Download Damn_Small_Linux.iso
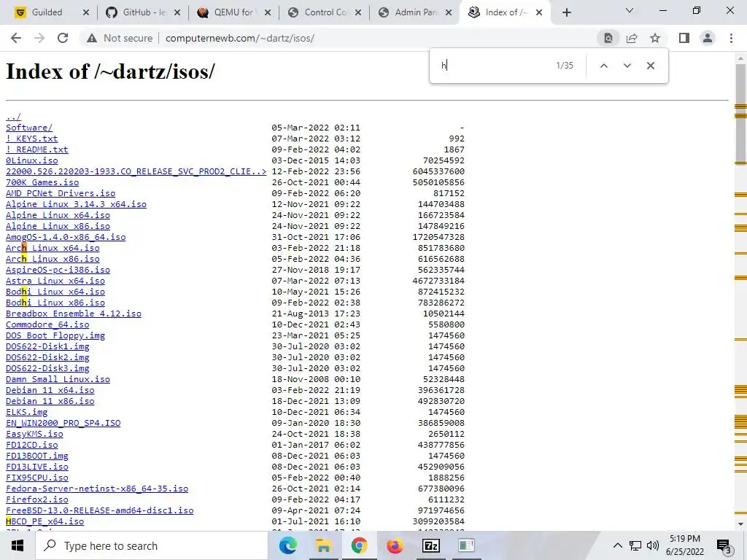Screen dimensions: 747x560 click(x=58, y=379)
